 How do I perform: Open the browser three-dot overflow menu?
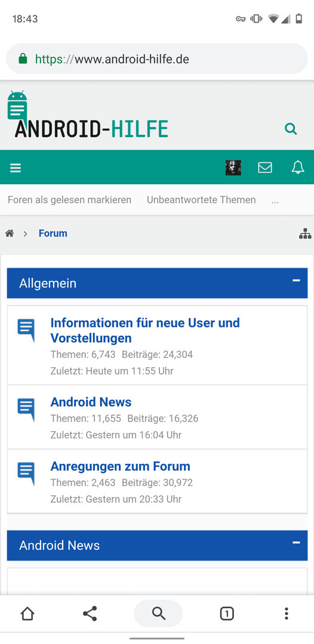click(287, 614)
